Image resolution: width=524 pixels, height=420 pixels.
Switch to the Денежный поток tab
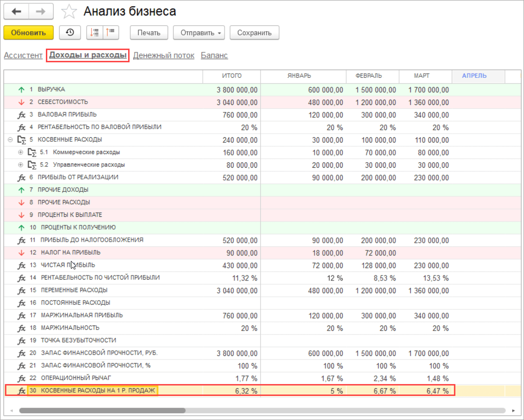(x=164, y=55)
